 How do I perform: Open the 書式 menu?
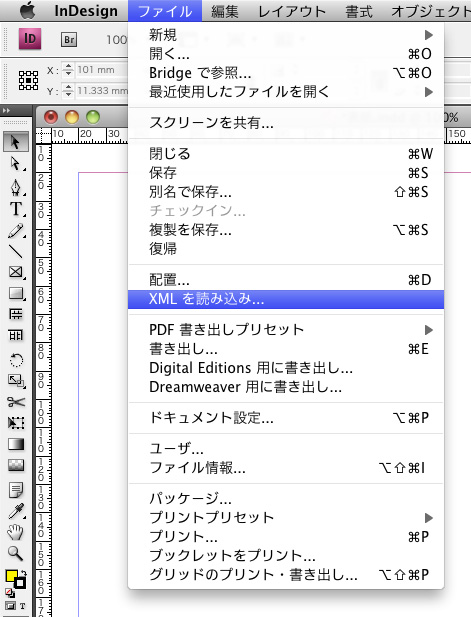point(358,11)
